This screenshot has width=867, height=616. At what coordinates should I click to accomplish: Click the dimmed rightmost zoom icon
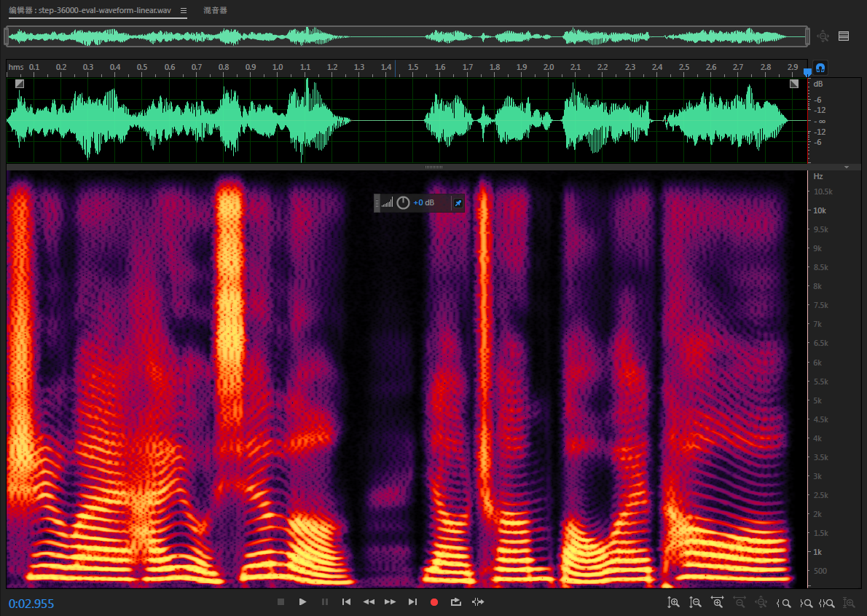849,603
